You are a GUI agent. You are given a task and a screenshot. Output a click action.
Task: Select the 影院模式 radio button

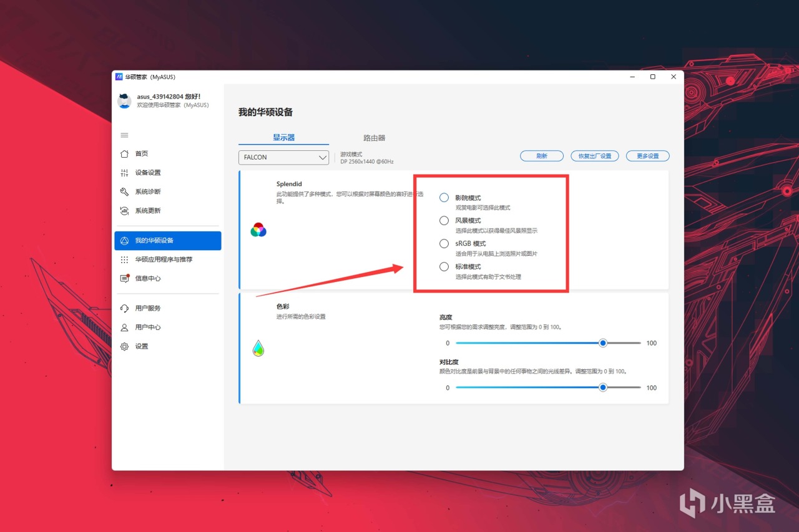(444, 198)
